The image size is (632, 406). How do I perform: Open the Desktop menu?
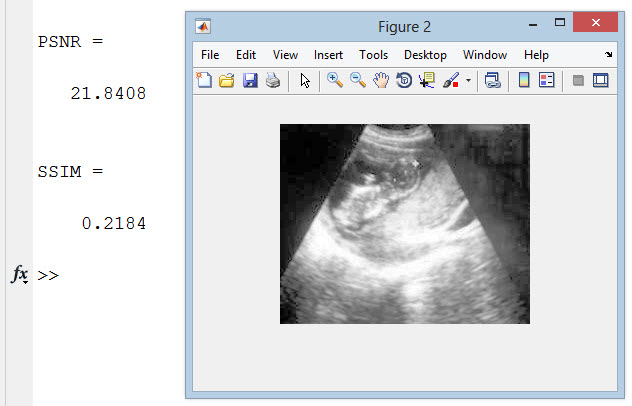point(425,55)
